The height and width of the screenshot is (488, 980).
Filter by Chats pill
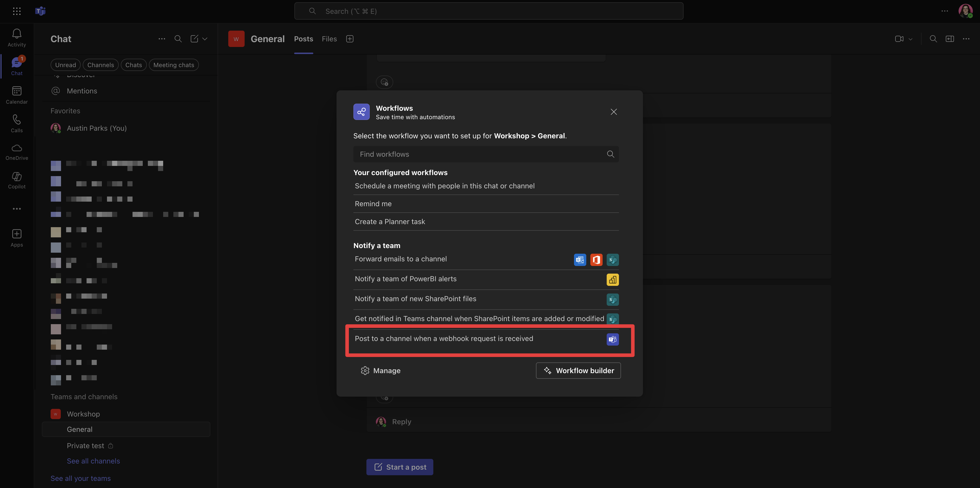click(134, 65)
